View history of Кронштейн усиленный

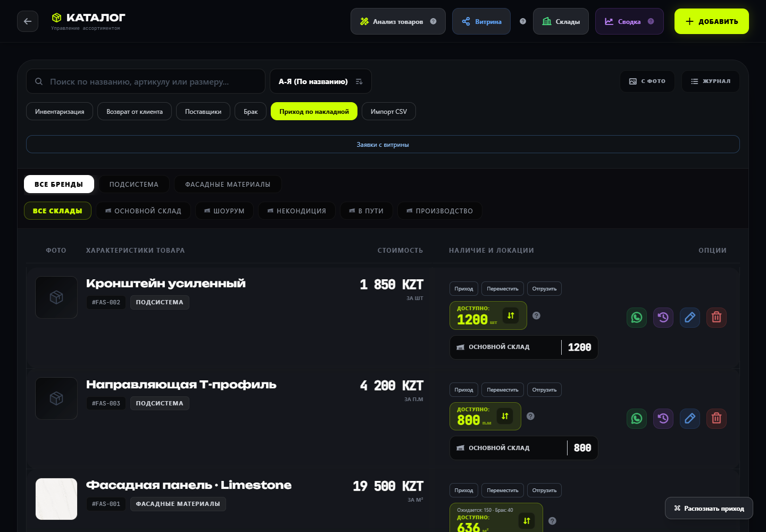pos(663,318)
